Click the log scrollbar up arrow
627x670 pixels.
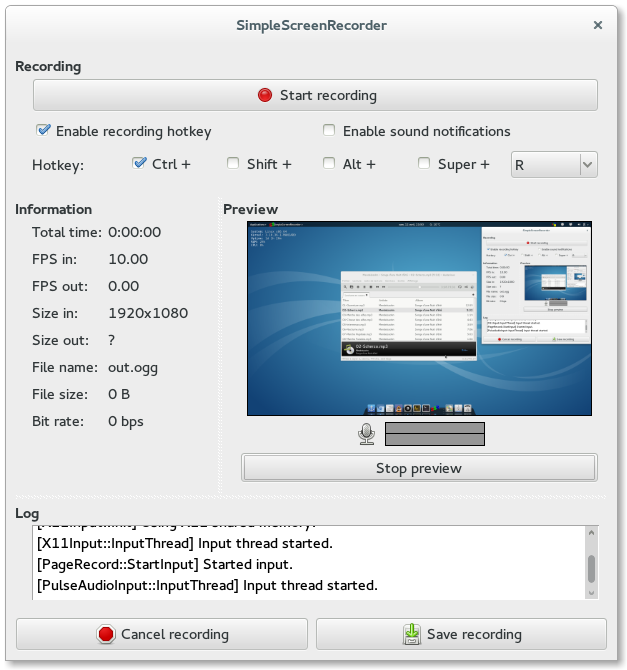pyautogui.click(x=591, y=532)
